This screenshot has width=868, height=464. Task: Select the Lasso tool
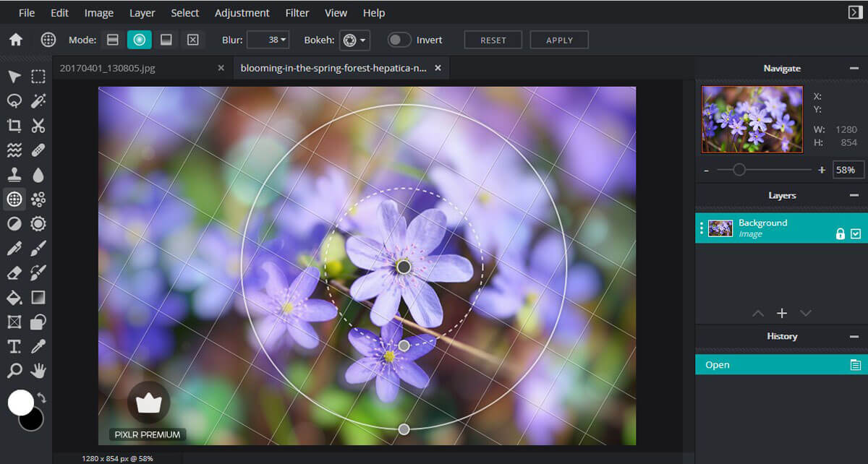(14, 101)
